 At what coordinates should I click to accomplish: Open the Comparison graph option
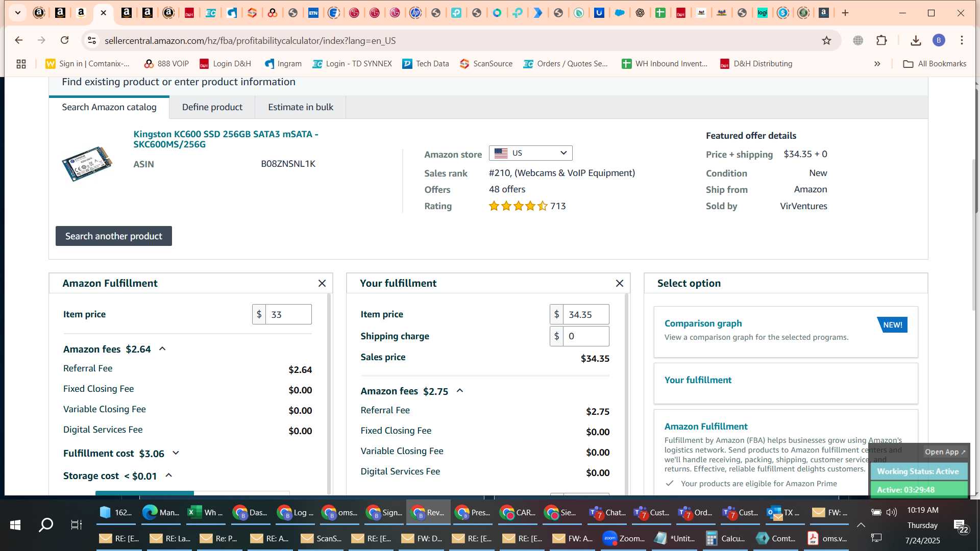pyautogui.click(x=786, y=332)
